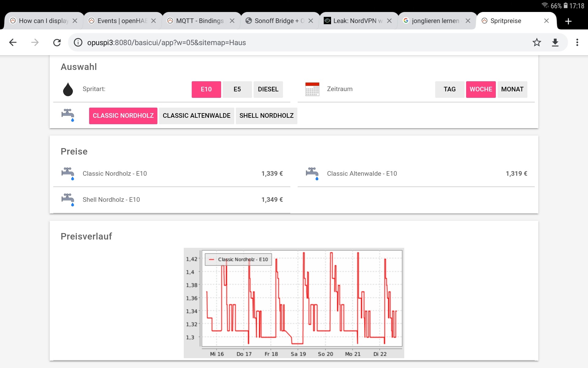
Task: Select Shell Nordholz station
Action: point(266,116)
